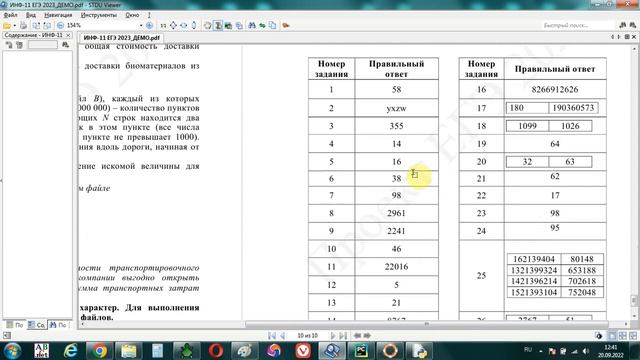
Task: Open search with the binoculars icon
Action: pos(252,25)
